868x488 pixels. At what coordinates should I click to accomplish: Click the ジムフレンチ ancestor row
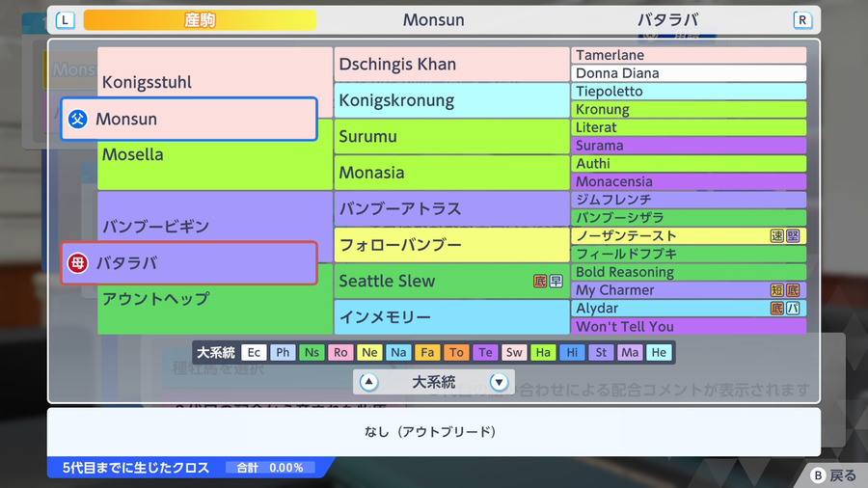click(x=689, y=200)
